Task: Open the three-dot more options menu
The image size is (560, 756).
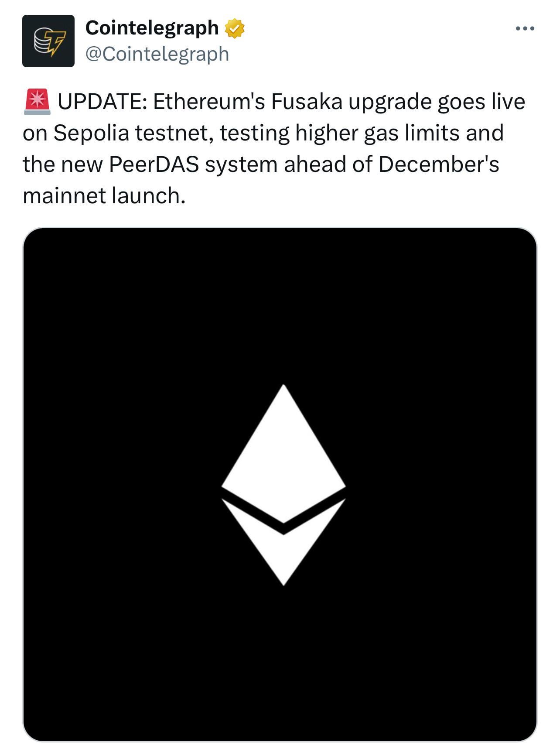Action: pyautogui.click(x=525, y=29)
